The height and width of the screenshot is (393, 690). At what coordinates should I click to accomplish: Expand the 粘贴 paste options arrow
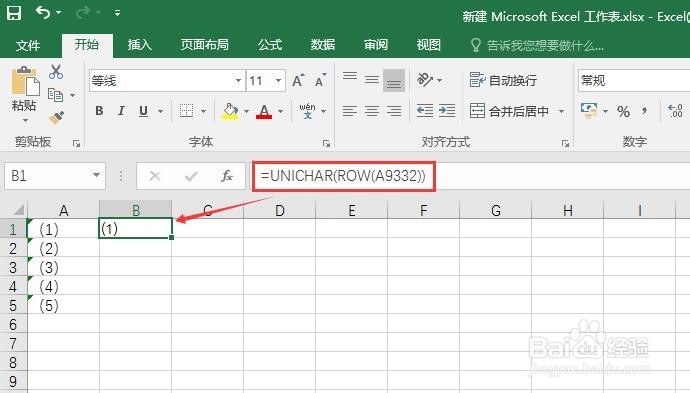click(x=25, y=120)
